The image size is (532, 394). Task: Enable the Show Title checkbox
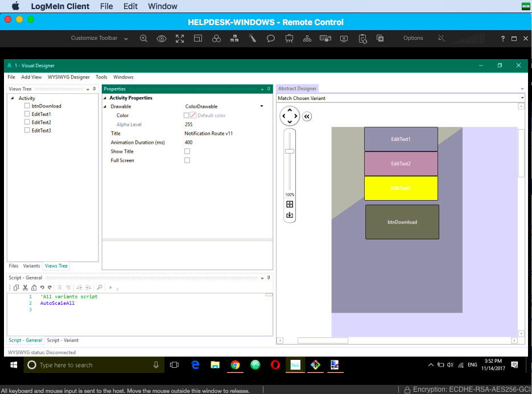coord(187,151)
